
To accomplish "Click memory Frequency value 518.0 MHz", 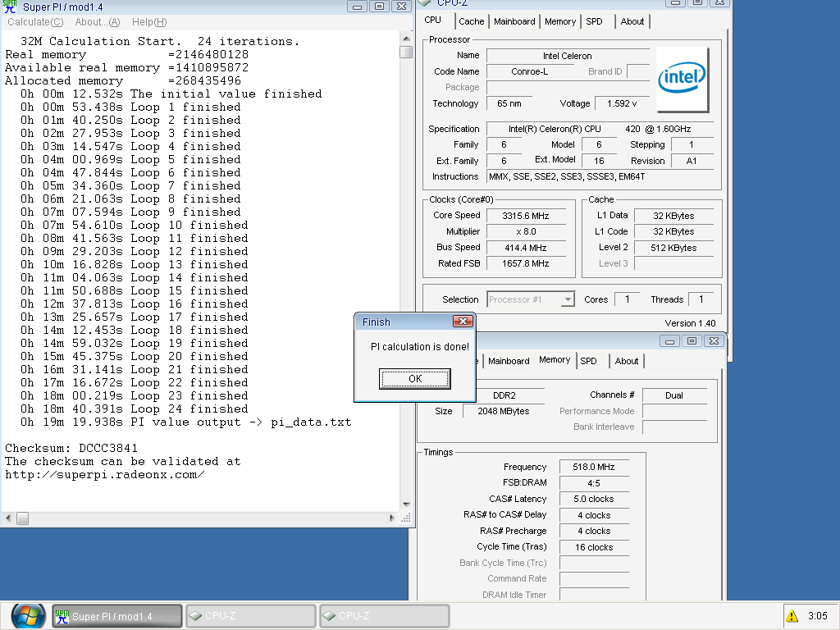I will pyautogui.click(x=594, y=467).
